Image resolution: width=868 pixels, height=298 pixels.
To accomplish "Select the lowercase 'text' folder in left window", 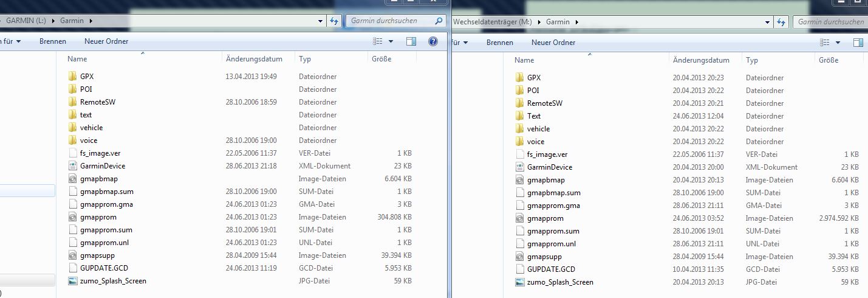I will (x=86, y=115).
